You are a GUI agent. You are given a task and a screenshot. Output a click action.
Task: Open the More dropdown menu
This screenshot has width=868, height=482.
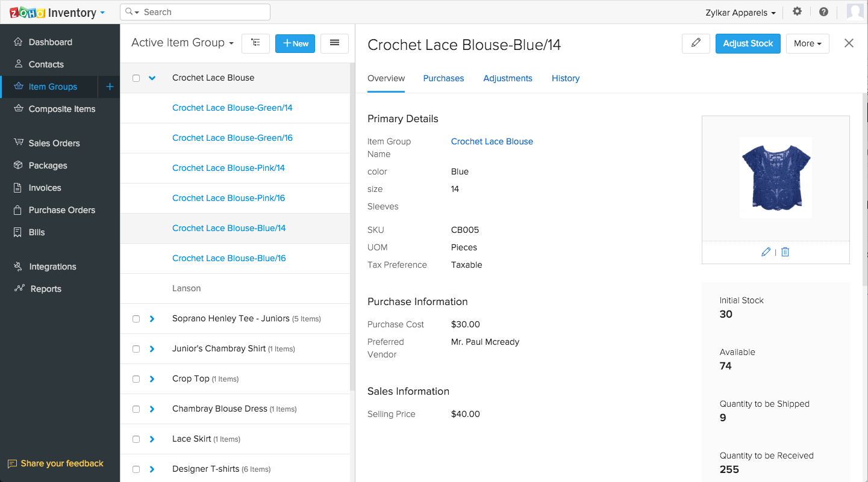tap(807, 43)
